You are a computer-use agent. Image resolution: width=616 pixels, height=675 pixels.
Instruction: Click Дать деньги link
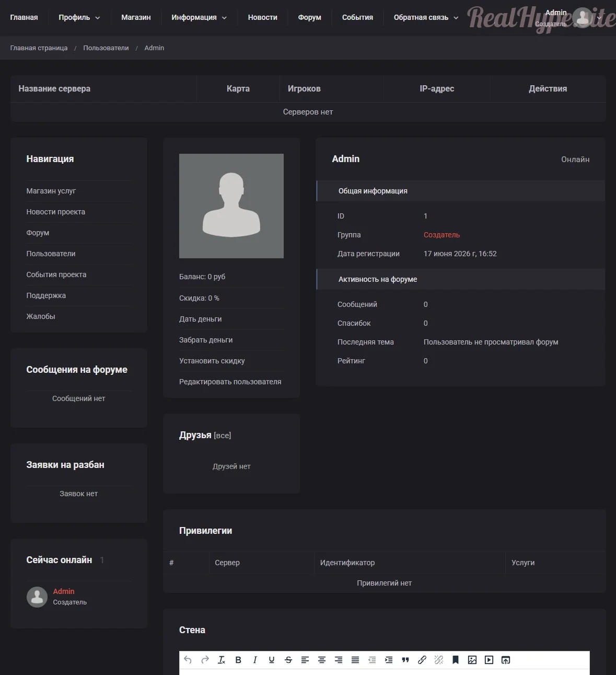tap(201, 319)
